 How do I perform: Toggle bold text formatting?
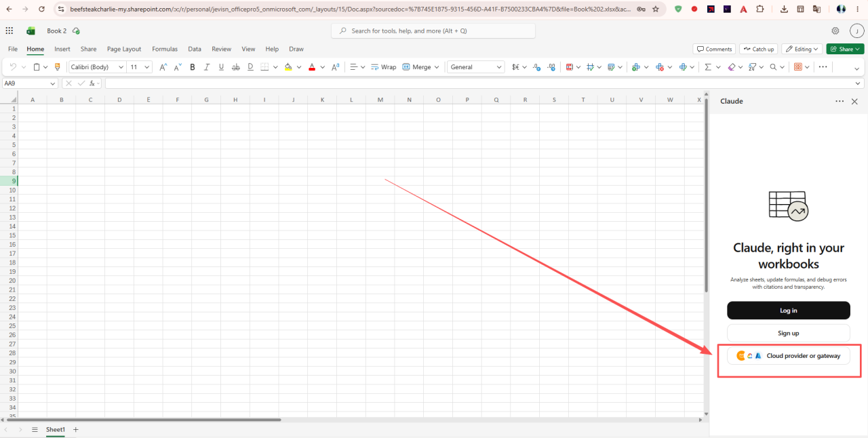pyautogui.click(x=193, y=67)
